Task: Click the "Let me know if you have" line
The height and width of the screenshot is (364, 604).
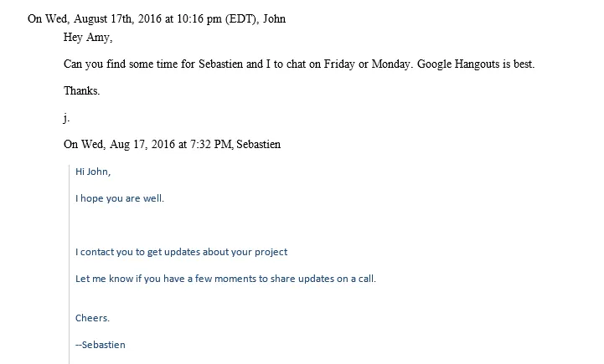Action: pyautogui.click(x=225, y=278)
